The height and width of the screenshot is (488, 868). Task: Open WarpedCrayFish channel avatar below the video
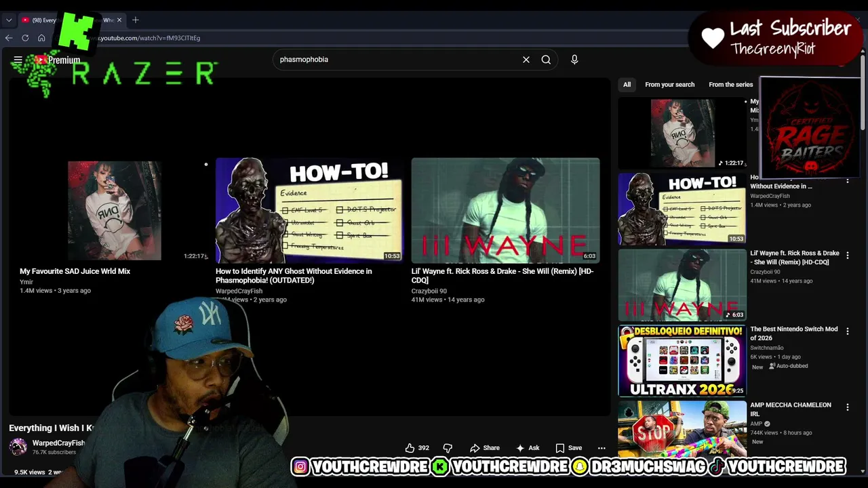18,447
